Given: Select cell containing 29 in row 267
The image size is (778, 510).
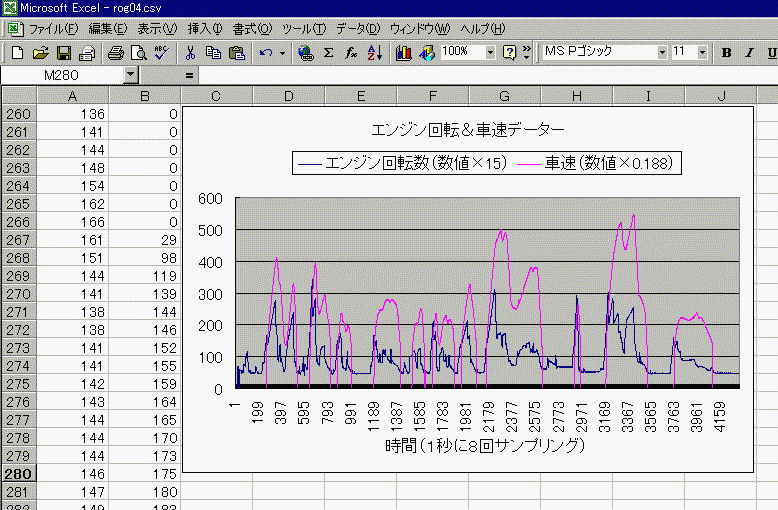Looking at the screenshot, I should (x=144, y=240).
